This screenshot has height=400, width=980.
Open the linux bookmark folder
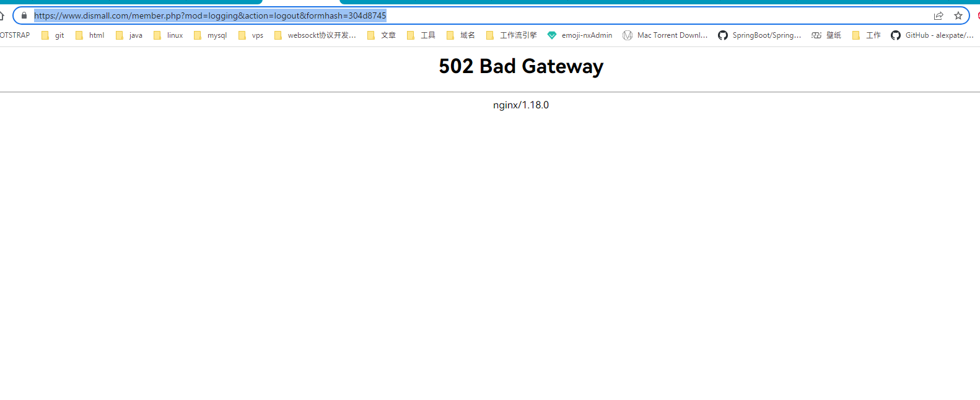[168, 35]
